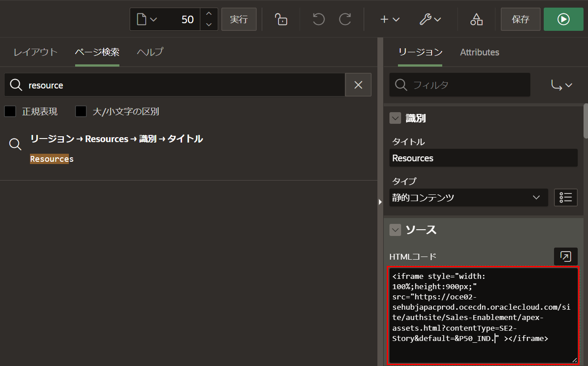
Task: Click the property editor vertical scrollbar
Action: tap(586, 122)
